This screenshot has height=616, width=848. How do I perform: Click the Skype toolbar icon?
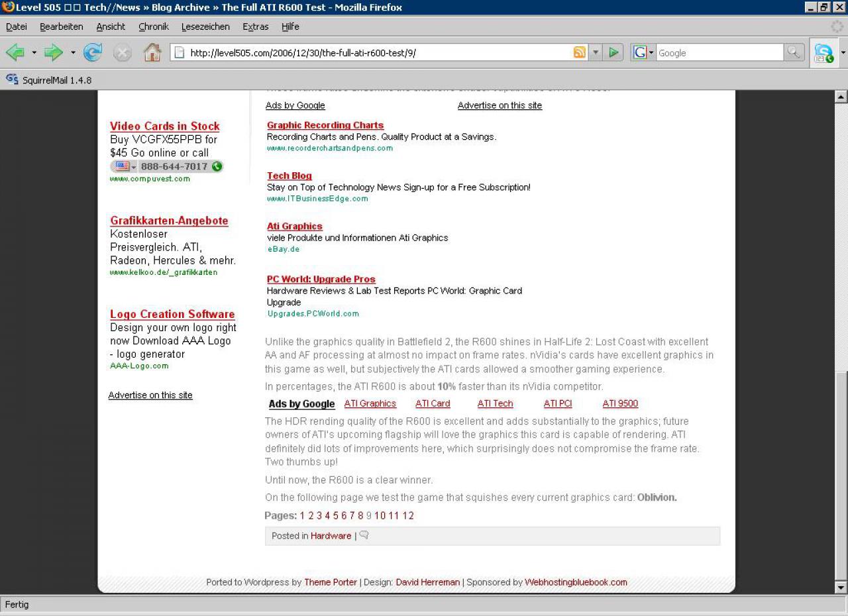pyautogui.click(x=823, y=53)
